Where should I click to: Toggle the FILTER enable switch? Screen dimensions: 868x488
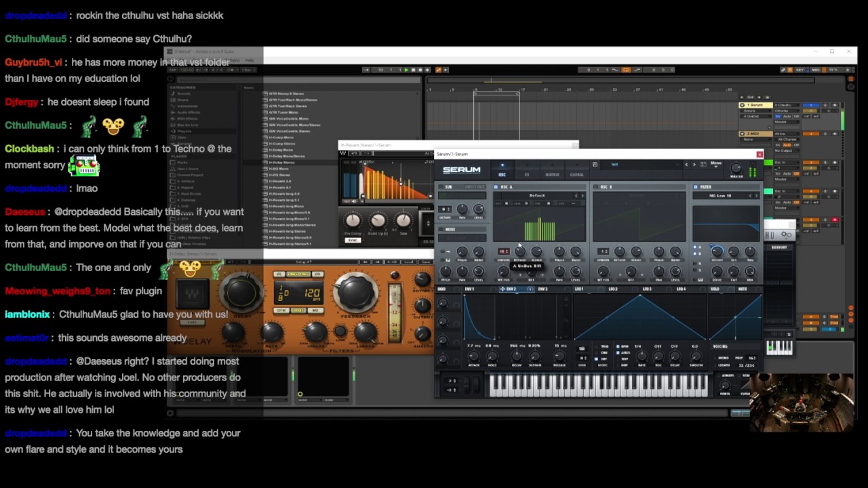point(695,186)
